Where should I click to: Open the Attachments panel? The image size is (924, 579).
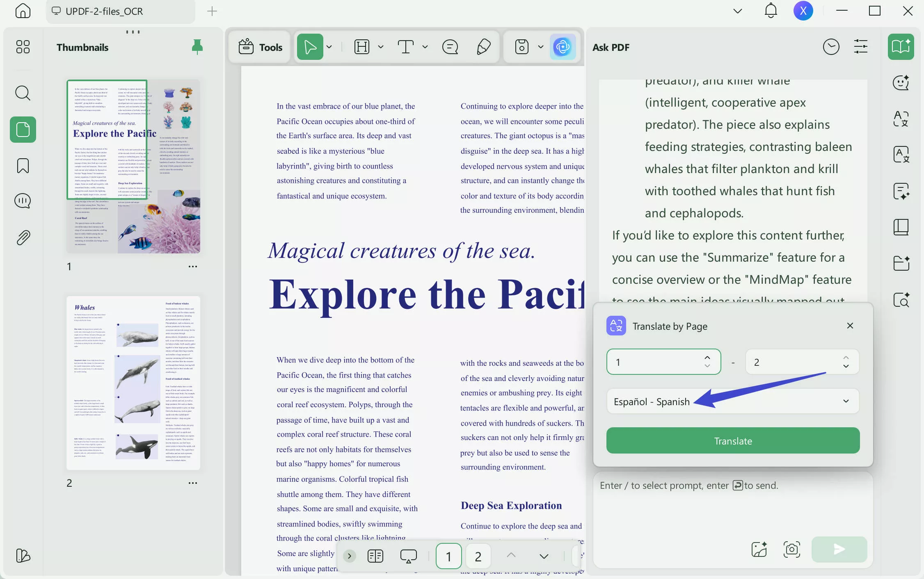point(23,237)
